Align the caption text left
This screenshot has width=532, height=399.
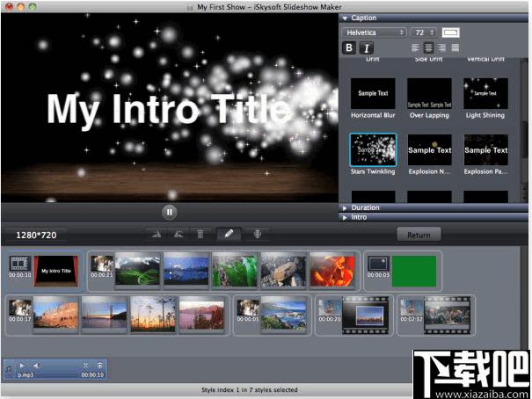coord(415,47)
